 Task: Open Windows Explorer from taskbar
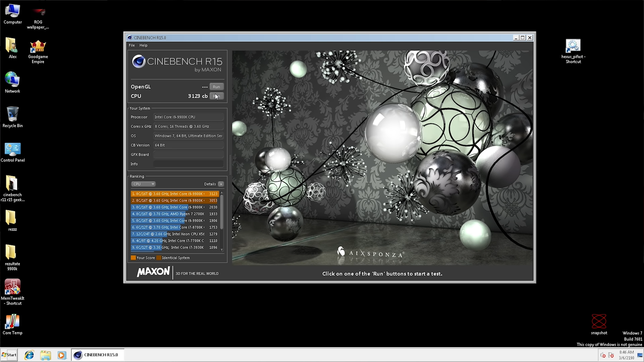point(45,355)
